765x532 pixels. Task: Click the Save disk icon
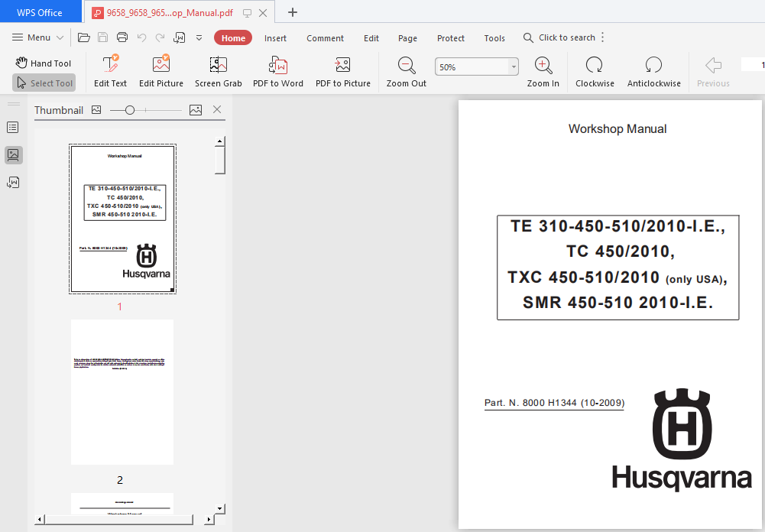point(103,37)
